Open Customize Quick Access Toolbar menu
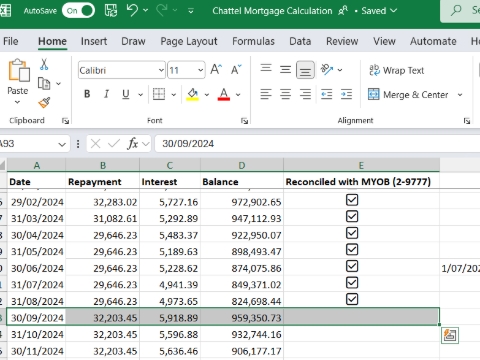This screenshot has width=480, height=360. 191,11
